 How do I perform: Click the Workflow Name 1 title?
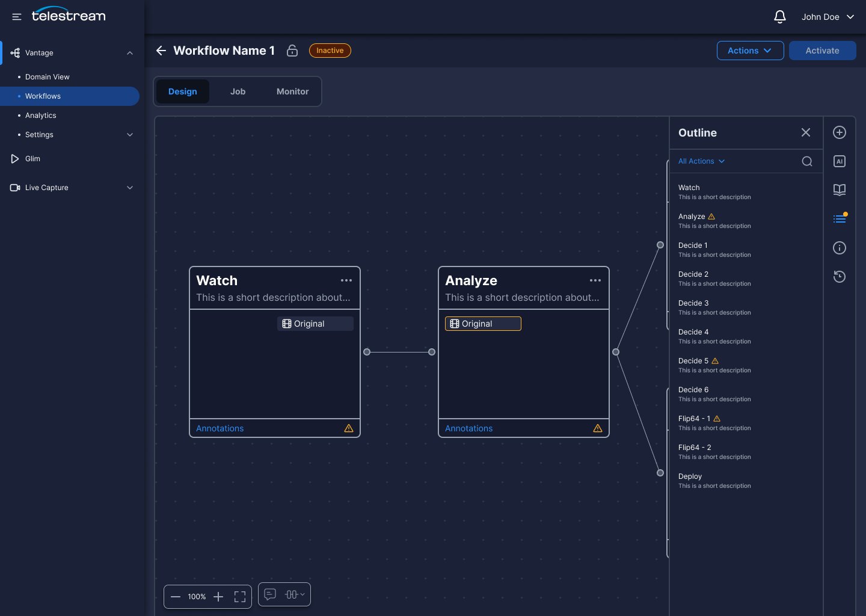point(224,51)
